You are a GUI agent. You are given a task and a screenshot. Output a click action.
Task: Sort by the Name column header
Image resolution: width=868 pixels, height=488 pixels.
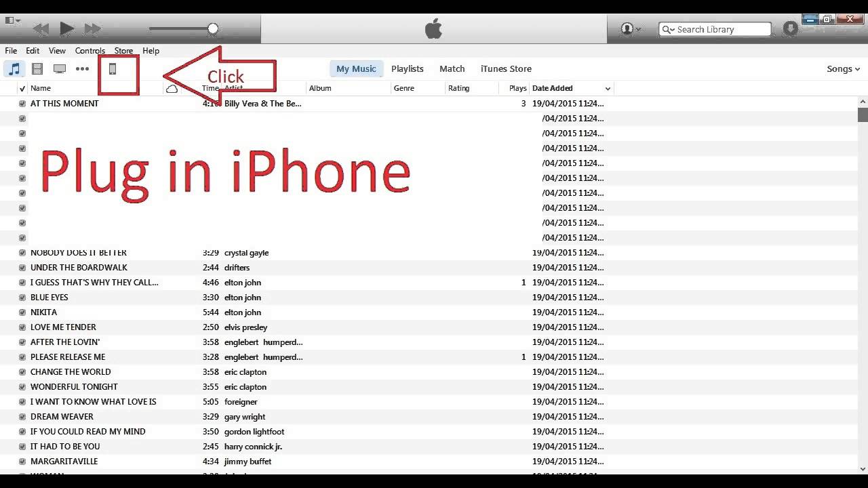pyautogui.click(x=41, y=88)
